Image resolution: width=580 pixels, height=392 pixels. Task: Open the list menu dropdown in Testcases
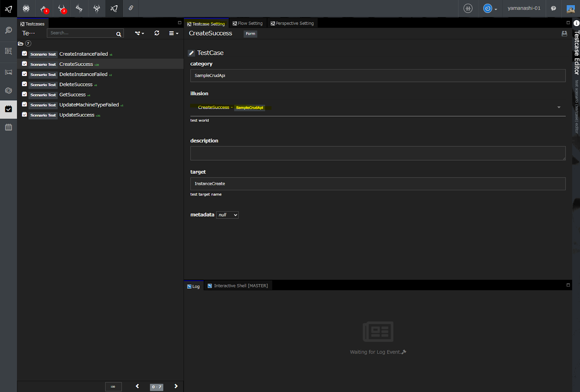click(x=173, y=33)
